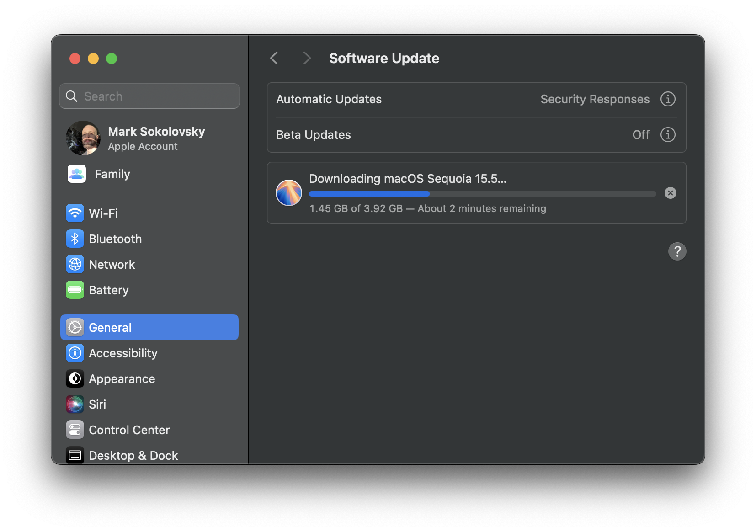Image resolution: width=756 pixels, height=532 pixels.
Task: Cancel the macOS Sequoia download
Action: 671,193
